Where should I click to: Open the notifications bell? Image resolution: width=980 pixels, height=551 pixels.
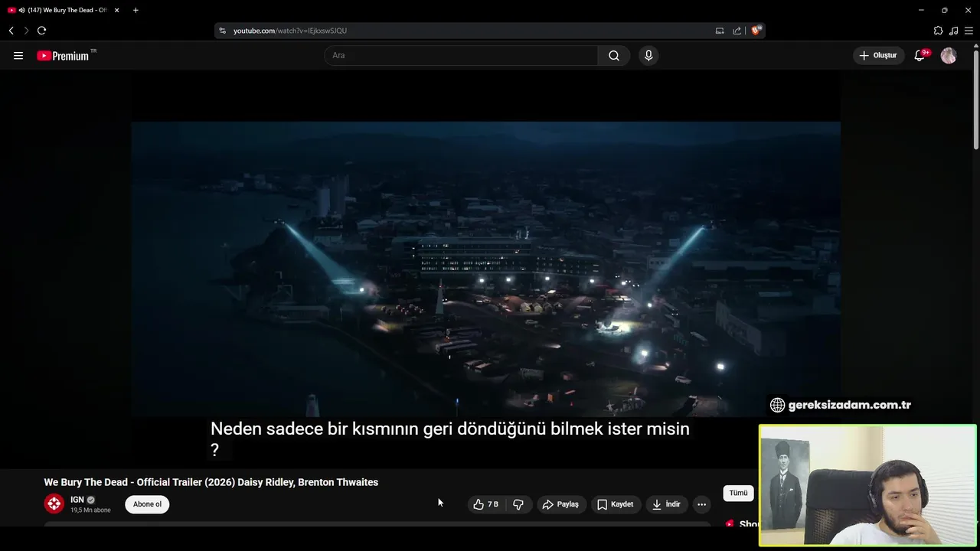(x=920, y=55)
